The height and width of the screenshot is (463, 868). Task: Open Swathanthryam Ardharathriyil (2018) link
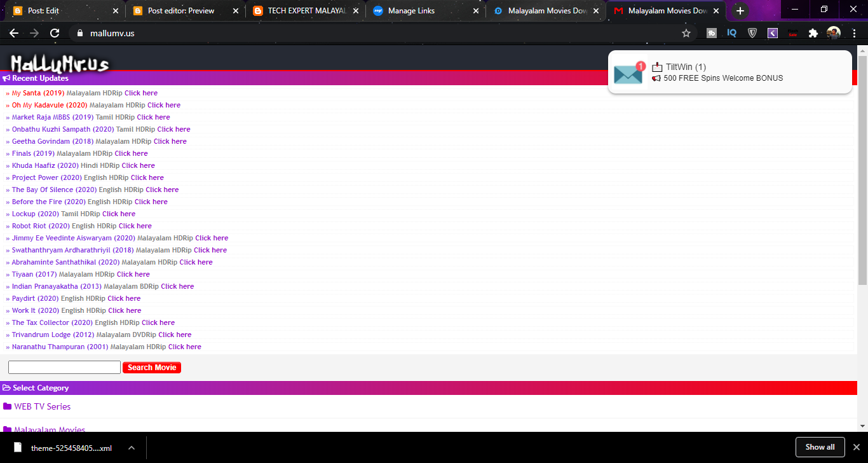73,250
